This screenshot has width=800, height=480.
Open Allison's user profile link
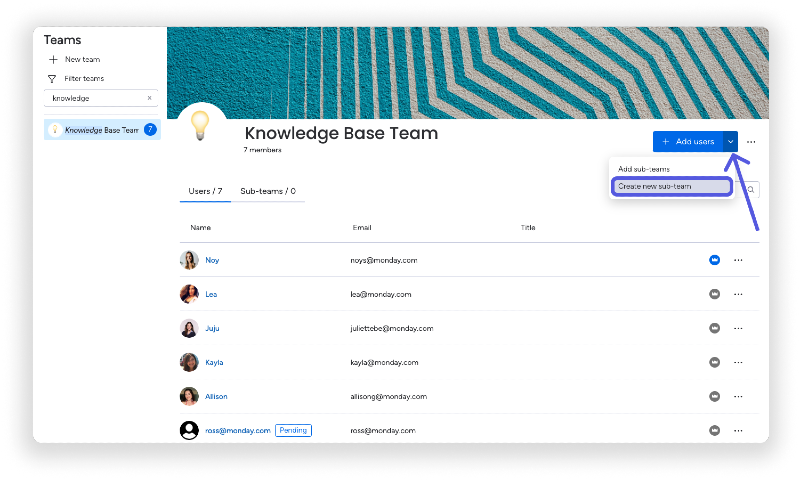click(x=216, y=397)
